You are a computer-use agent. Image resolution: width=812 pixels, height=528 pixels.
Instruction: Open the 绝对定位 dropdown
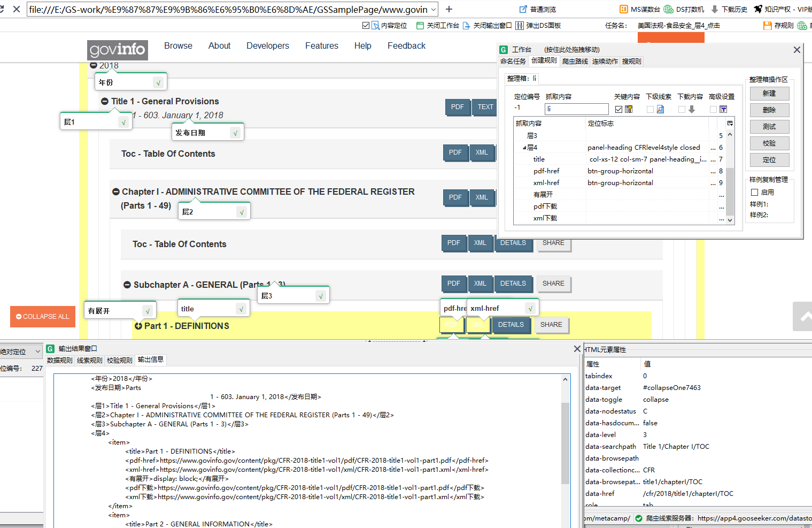click(x=37, y=351)
